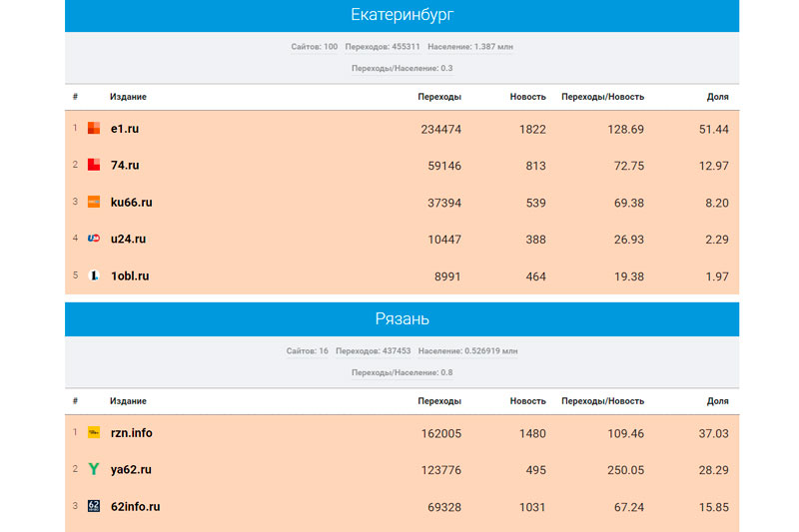This screenshot has height=532, width=799.
Task: Click the 74.ru red favicon
Action: tap(94, 166)
